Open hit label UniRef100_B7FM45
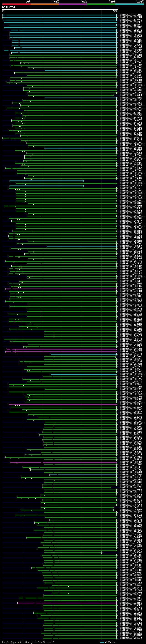Image resolution: width=146 pixels, height=644 pixels. [x=131, y=20]
